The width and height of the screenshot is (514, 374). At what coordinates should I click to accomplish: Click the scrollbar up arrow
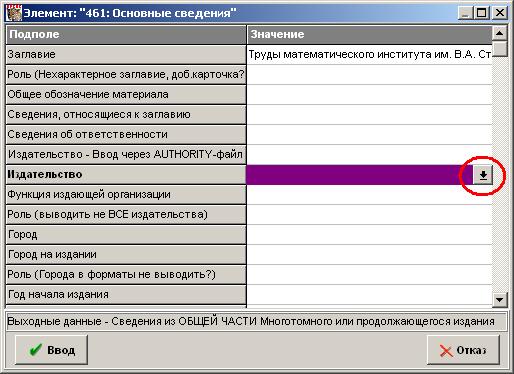click(500, 33)
